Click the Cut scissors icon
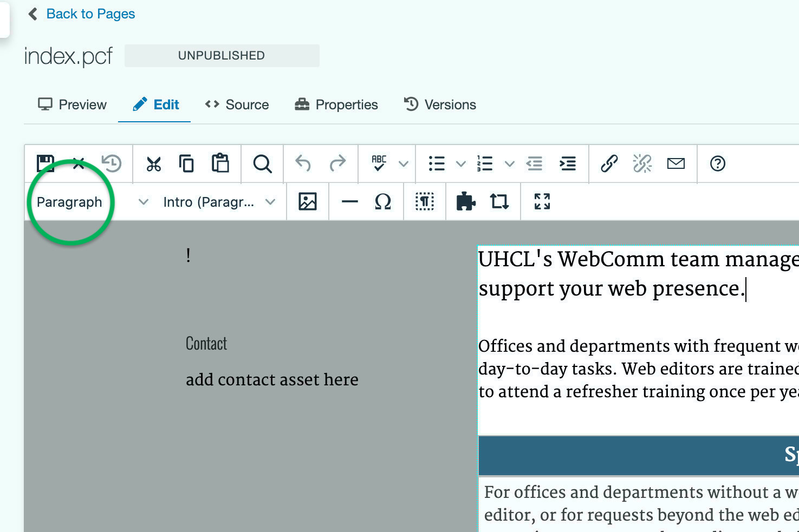Viewport: 799px width, 532px height. click(154, 163)
